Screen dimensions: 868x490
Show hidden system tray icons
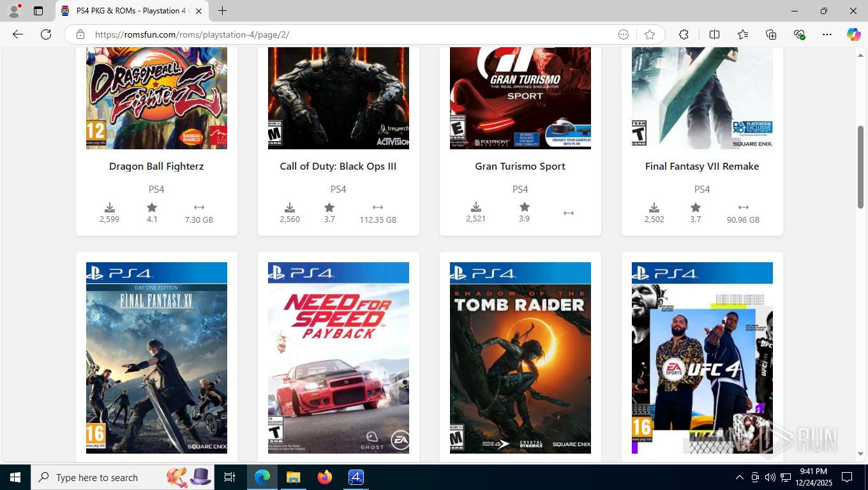click(740, 477)
